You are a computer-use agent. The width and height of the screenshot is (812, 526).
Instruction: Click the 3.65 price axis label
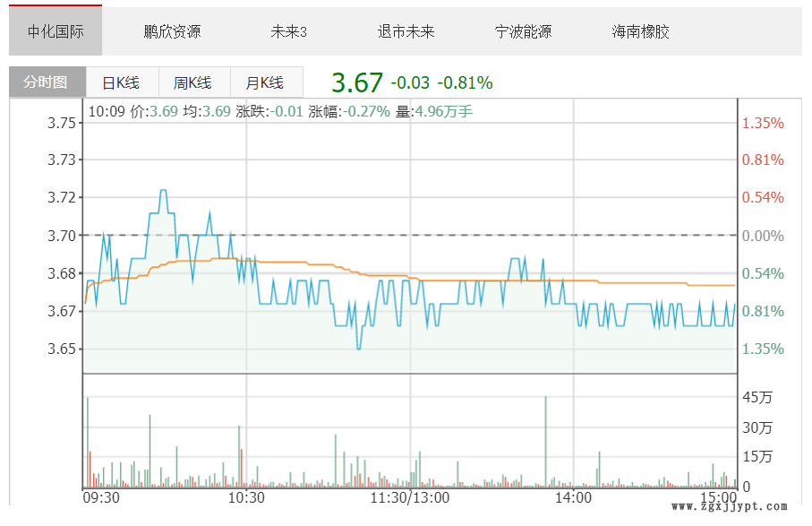62,349
